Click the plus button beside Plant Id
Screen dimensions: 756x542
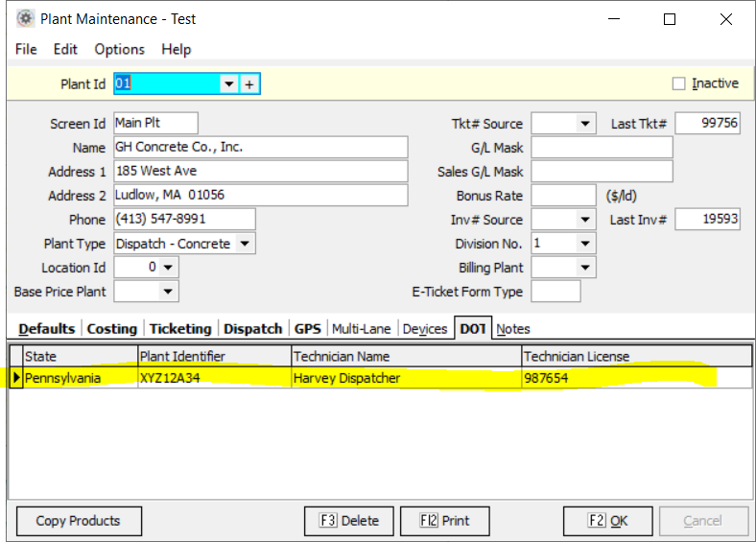[x=249, y=84]
